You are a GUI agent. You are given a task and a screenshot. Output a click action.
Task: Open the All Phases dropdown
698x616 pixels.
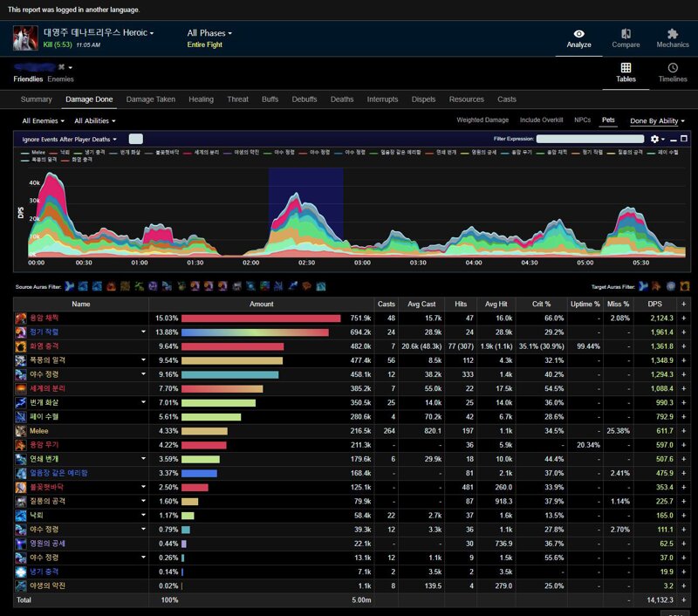pos(209,33)
